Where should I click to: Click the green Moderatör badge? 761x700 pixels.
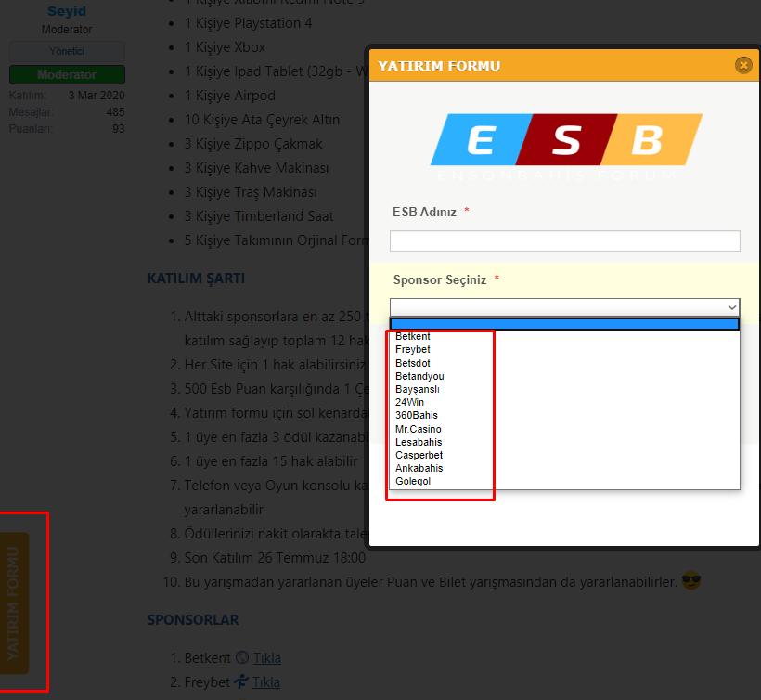click(x=67, y=75)
